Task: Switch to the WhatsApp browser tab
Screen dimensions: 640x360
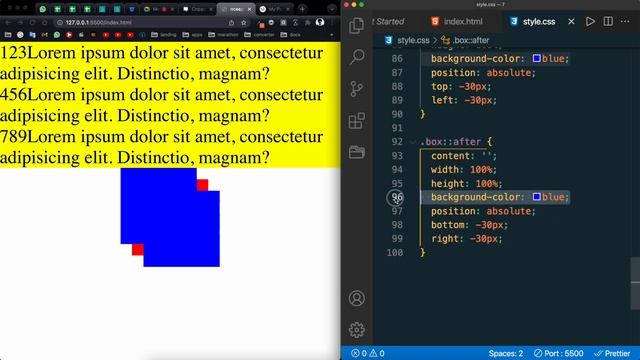Action: [x=43, y=9]
